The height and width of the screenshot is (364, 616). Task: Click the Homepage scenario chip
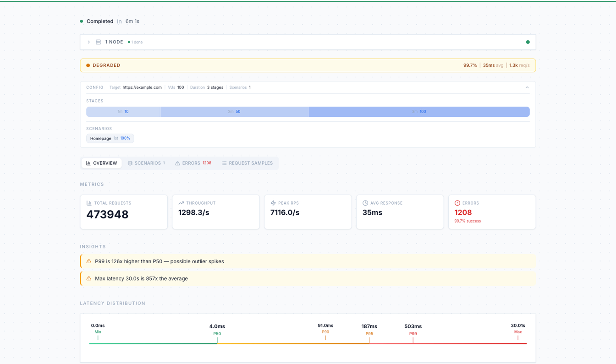click(110, 138)
